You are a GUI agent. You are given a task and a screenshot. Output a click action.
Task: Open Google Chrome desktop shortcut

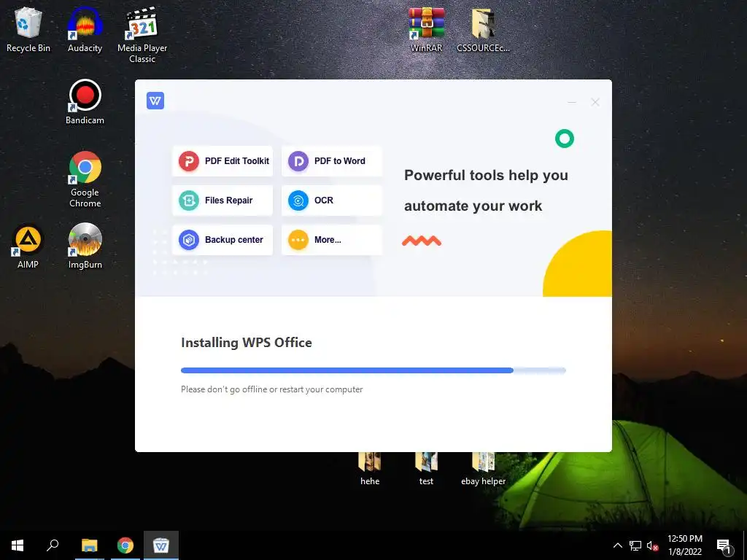point(85,179)
